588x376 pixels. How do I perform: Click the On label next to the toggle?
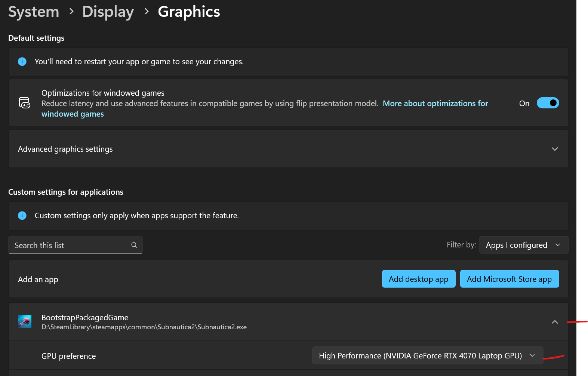coord(524,104)
